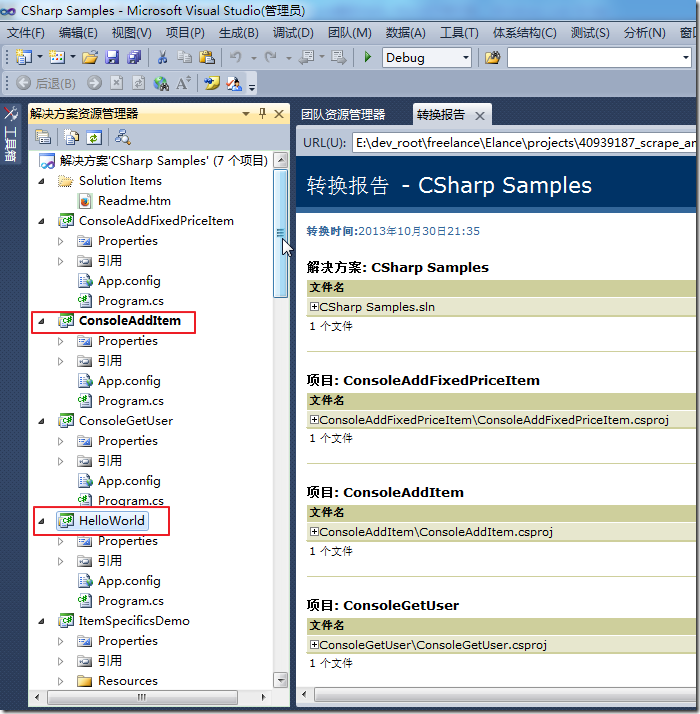700x714 pixels.
Task: Click the Properties icon in Solution Explorer toolbar
Action: coord(43,137)
